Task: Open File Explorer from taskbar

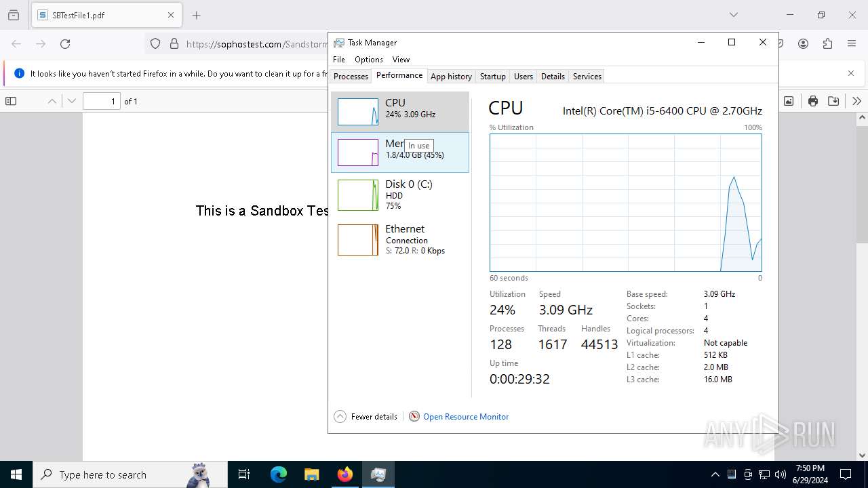Action: point(311,474)
